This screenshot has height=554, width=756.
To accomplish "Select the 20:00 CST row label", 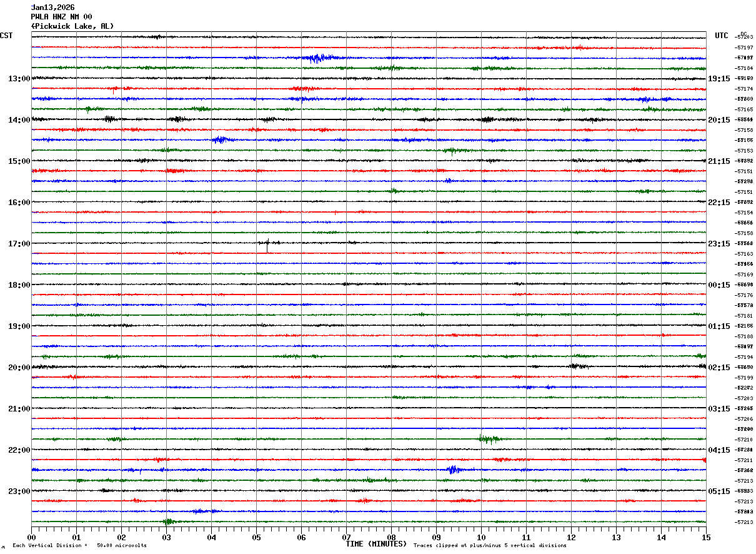I will [19, 368].
